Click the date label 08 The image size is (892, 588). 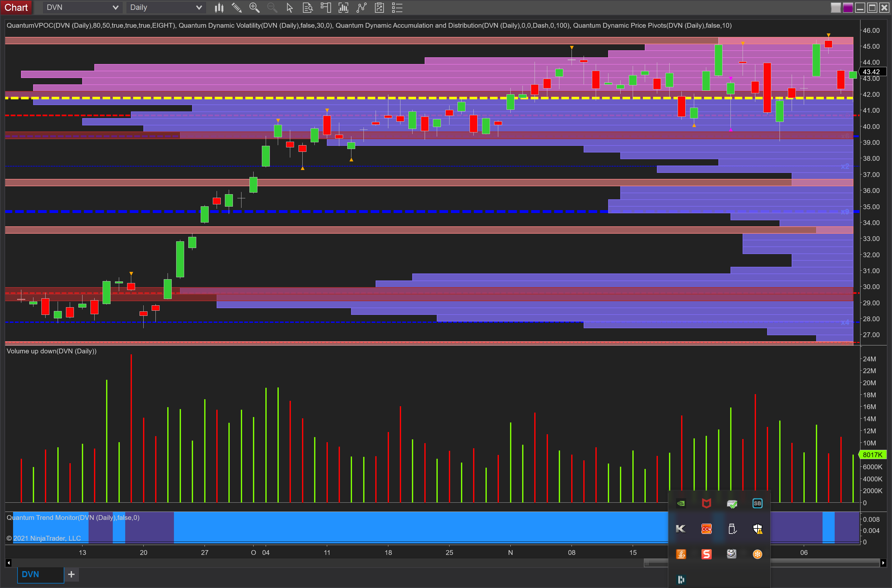coord(572,552)
